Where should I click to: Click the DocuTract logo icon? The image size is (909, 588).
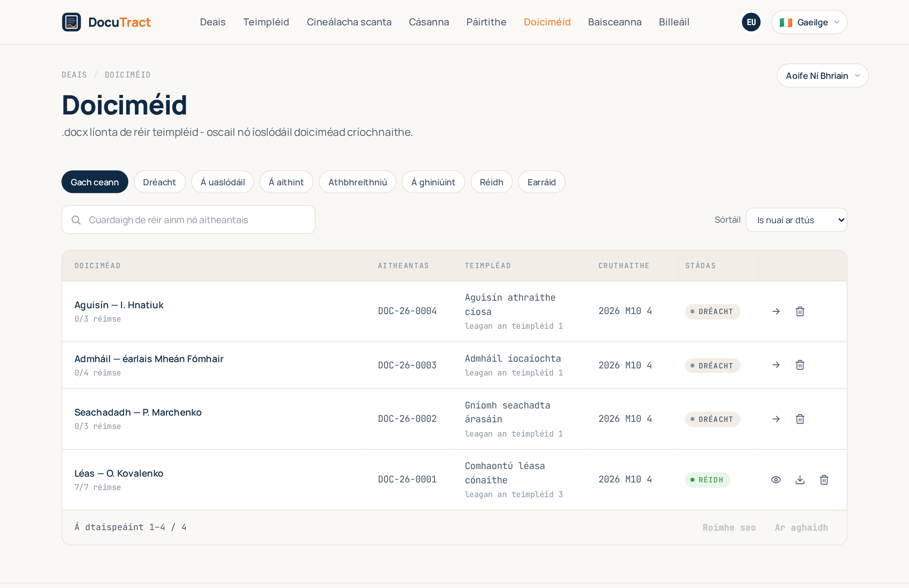click(71, 22)
